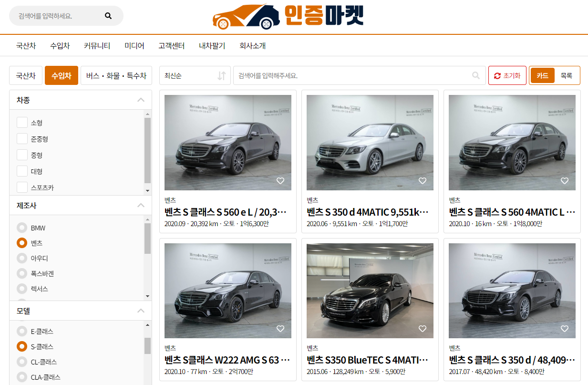The image size is (588, 385).
Task: Open the 벤츠 S350 BlueTEC S 4MATIC title
Action: [368, 360]
